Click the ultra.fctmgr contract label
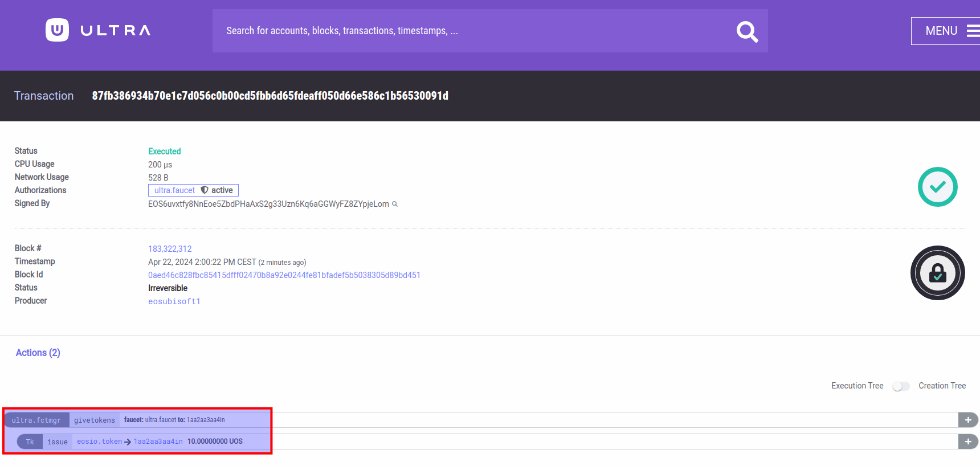 [x=36, y=420]
